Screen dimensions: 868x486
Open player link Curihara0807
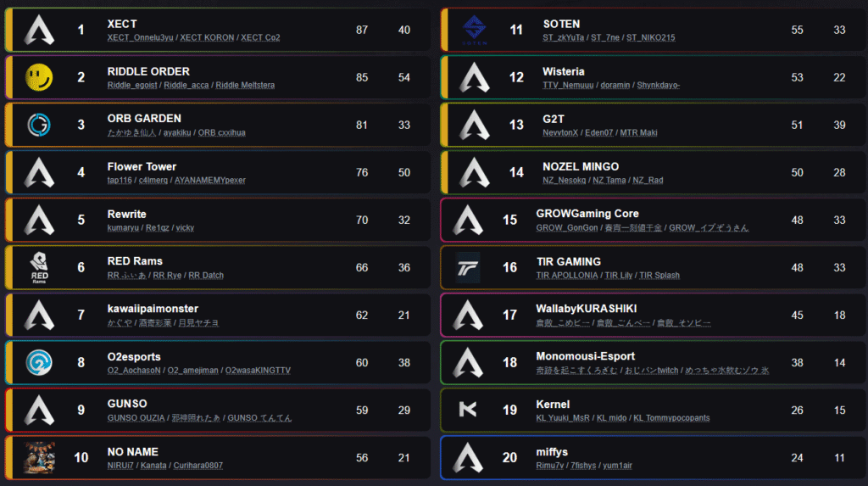(198, 466)
